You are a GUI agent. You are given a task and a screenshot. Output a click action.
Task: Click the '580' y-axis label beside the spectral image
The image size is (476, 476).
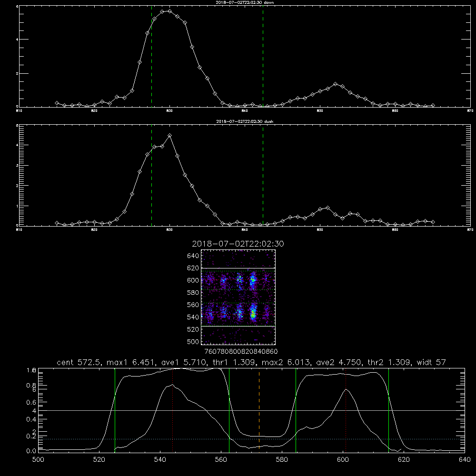193,293
